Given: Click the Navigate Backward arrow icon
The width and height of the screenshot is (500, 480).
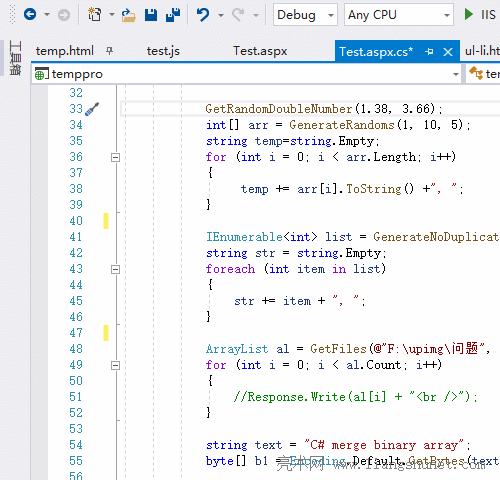Looking at the screenshot, I should click(x=30, y=14).
